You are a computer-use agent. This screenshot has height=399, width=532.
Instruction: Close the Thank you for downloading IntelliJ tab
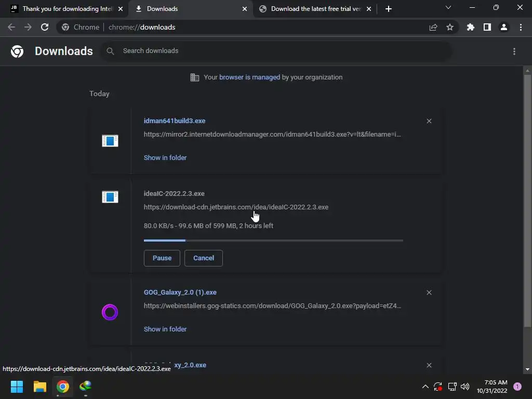121,9
